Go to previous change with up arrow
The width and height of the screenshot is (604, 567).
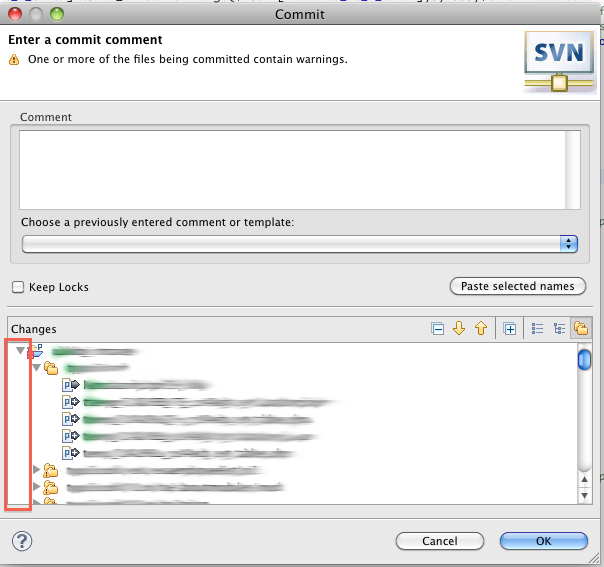tap(481, 329)
